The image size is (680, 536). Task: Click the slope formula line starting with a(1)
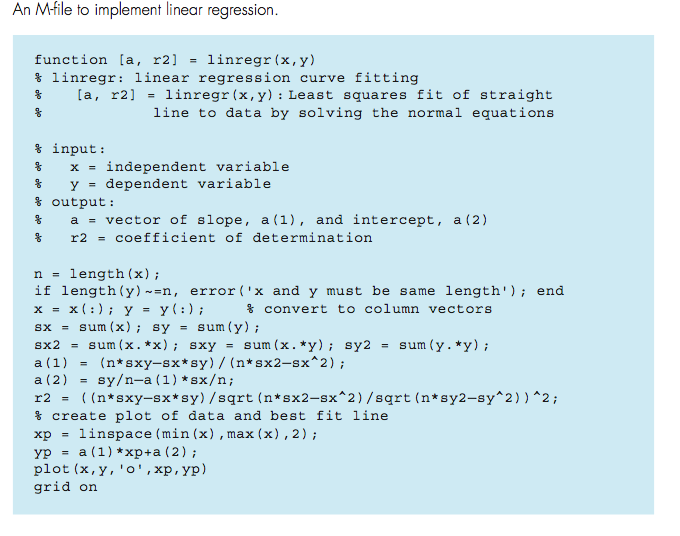[190, 363]
